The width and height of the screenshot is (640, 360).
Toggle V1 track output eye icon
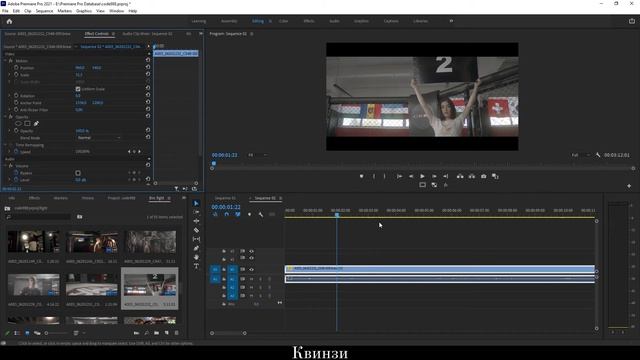(251, 269)
